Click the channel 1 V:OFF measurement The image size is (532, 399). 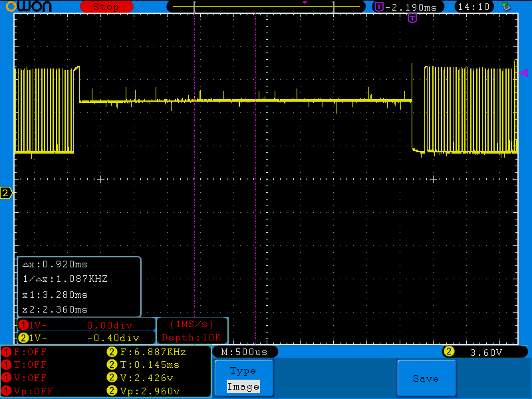pyautogui.click(x=30, y=378)
